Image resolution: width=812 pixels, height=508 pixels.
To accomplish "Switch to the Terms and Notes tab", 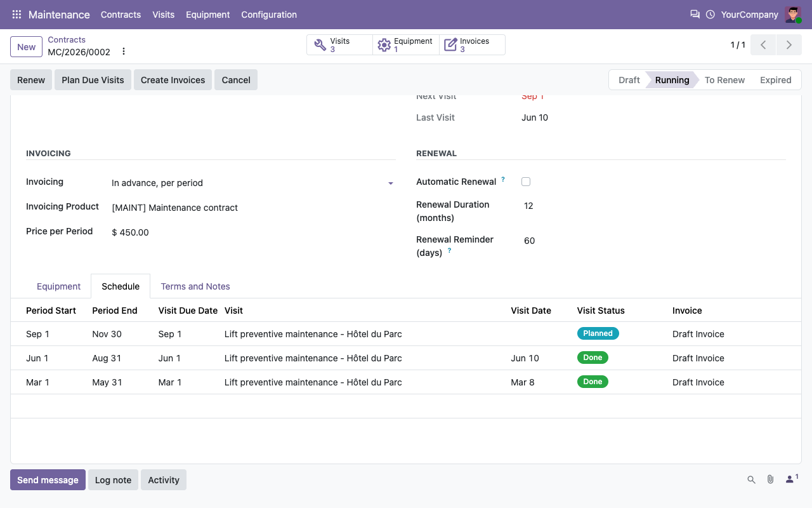I will (195, 286).
